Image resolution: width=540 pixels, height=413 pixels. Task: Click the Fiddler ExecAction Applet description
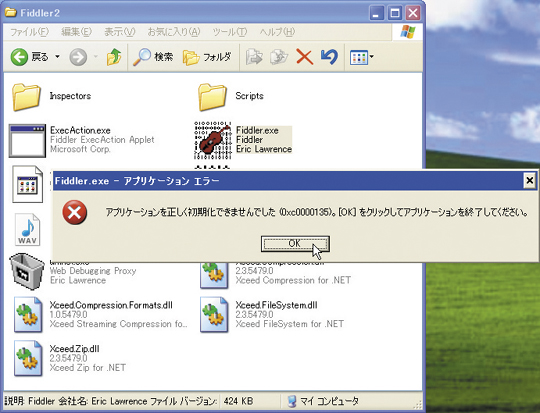pos(102,140)
